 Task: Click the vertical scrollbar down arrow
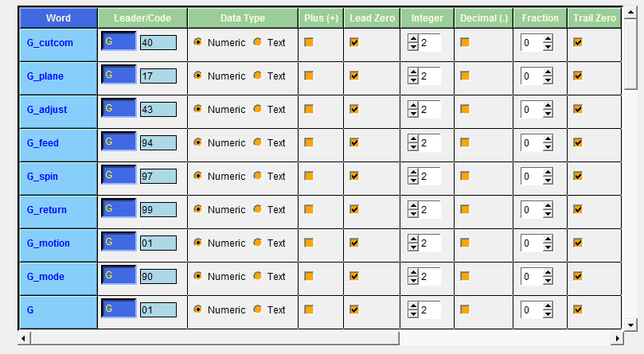click(630, 325)
